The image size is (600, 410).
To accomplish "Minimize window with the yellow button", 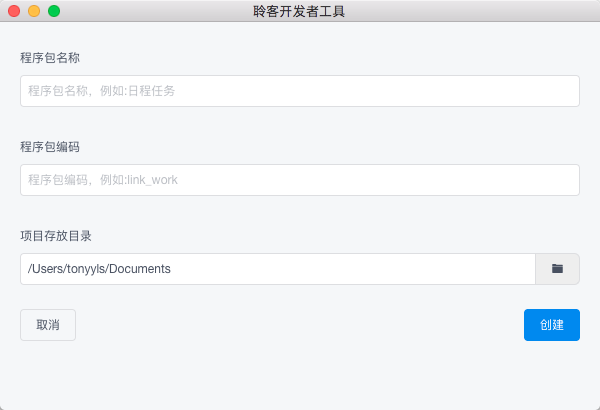I will tap(34, 11).
